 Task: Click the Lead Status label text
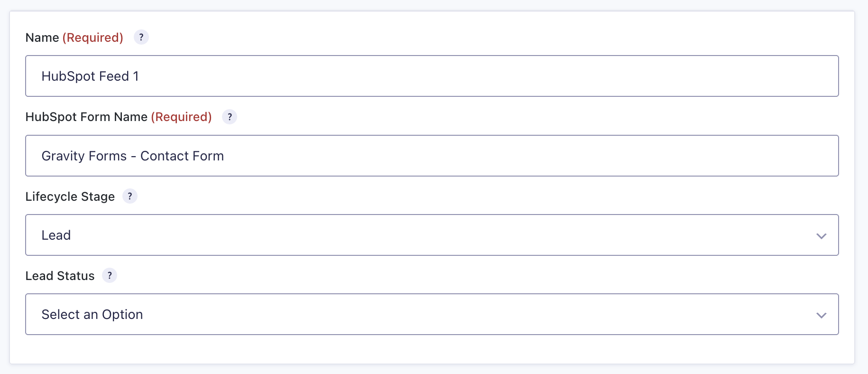tap(60, 276)
